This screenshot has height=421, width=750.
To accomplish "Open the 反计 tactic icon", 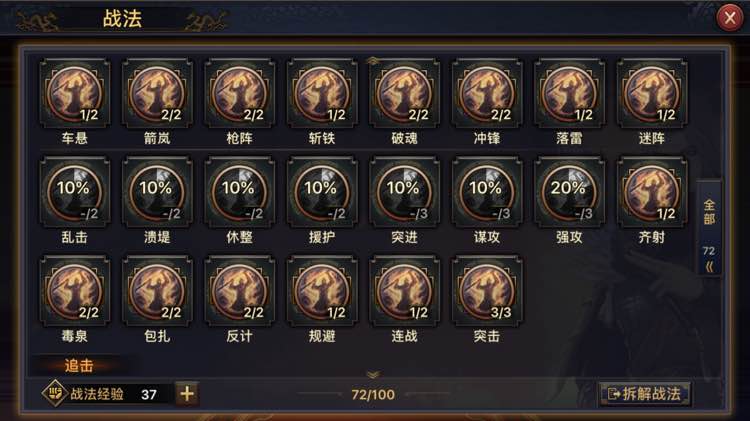I will pos(240,291).
